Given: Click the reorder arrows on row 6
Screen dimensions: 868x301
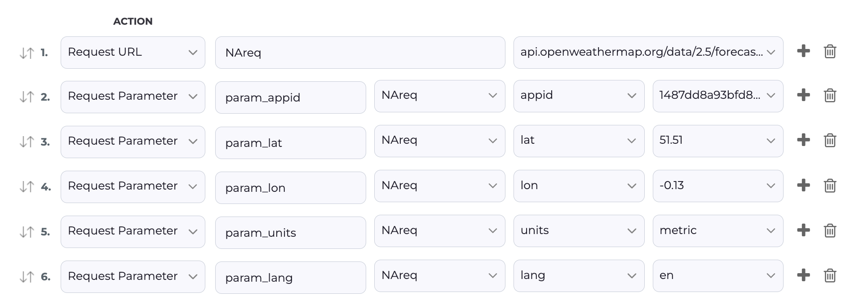Looking at the screenshot, I should click(x=27, y=277).
